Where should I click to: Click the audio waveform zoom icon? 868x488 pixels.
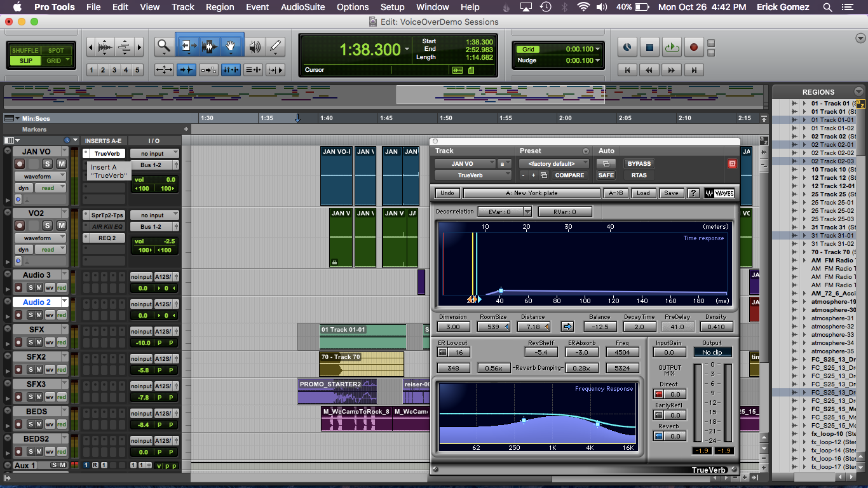(x=105, y=47)
